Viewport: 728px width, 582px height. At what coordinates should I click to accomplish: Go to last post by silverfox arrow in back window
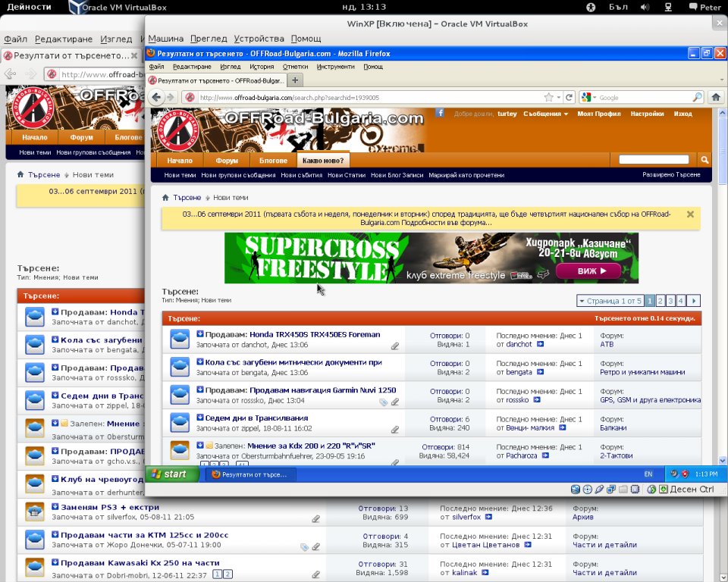[x=488, y=517]
